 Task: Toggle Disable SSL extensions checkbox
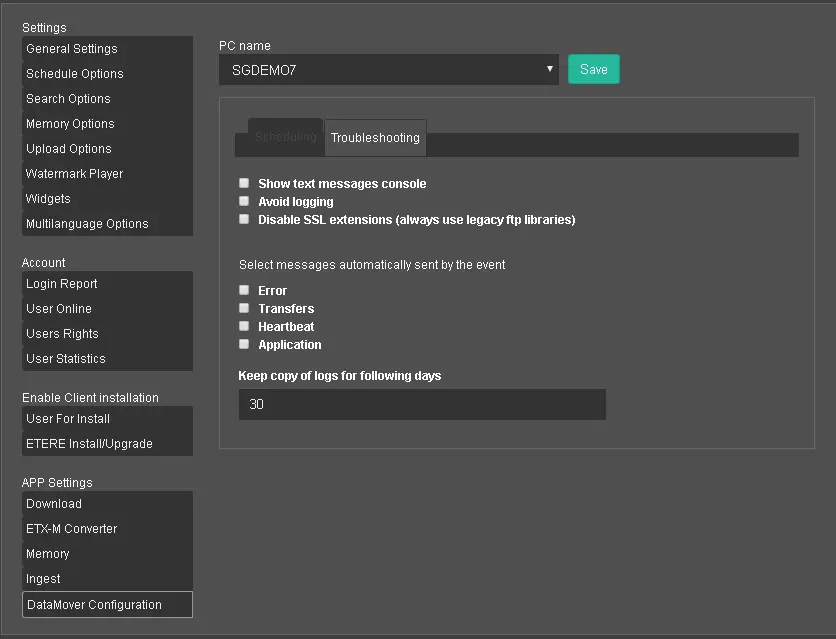(244, 219)
